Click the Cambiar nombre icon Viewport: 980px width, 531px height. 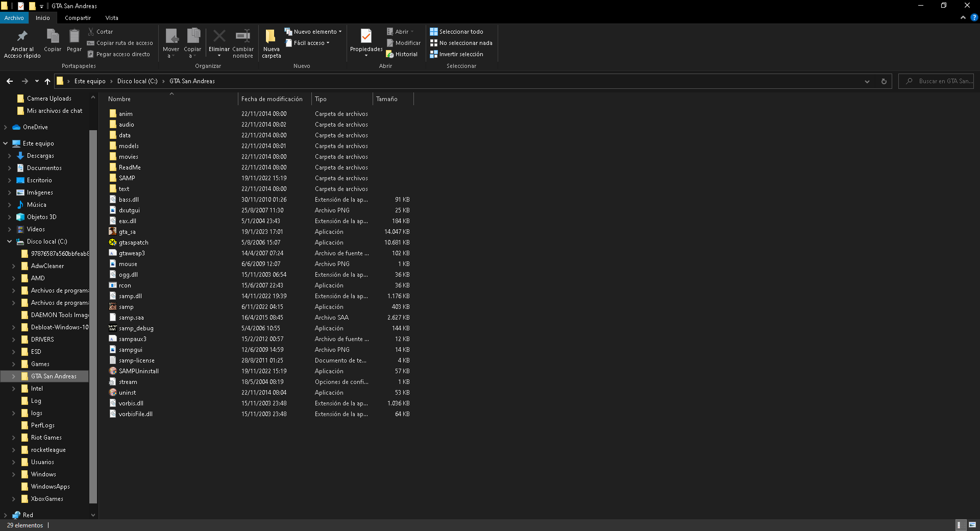243,36
